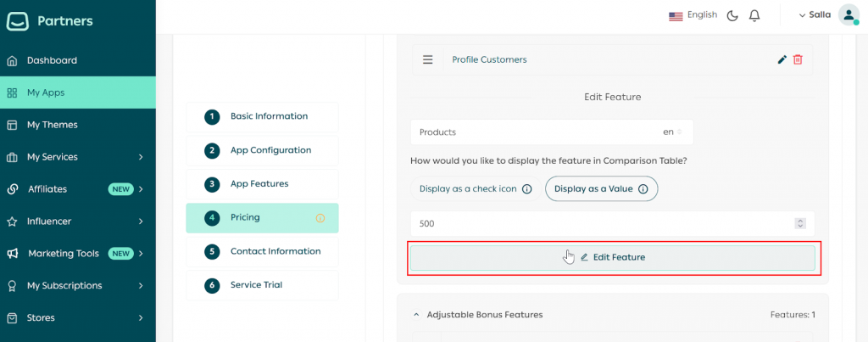Open the Dashboard page from sidebar
This screenshot has height=342, width=868.
click(x=52, y=60)
